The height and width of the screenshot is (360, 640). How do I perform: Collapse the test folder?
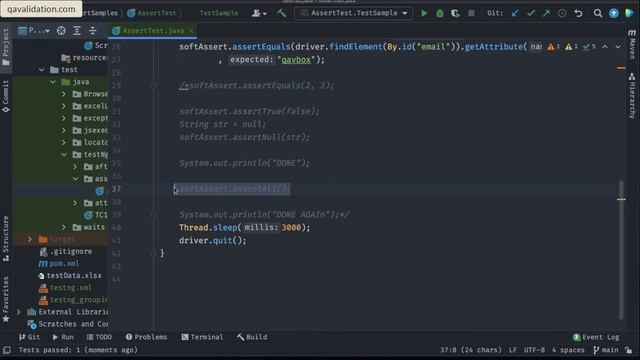pos(42,70)
